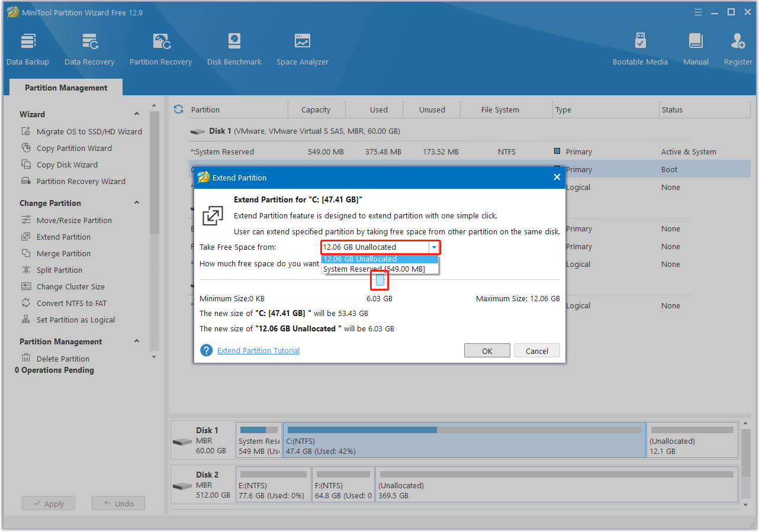Image resolution: width=759 pixels, height=532 pixels.
Task: Select F:(NTFS) 64.8 GB block
Action: (x=343, y=483)
